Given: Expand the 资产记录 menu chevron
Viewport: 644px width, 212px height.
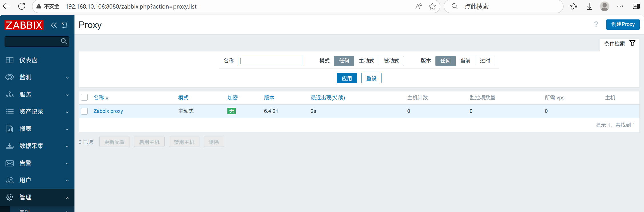Looking at the screenshot, I should [x=67, y=112].
